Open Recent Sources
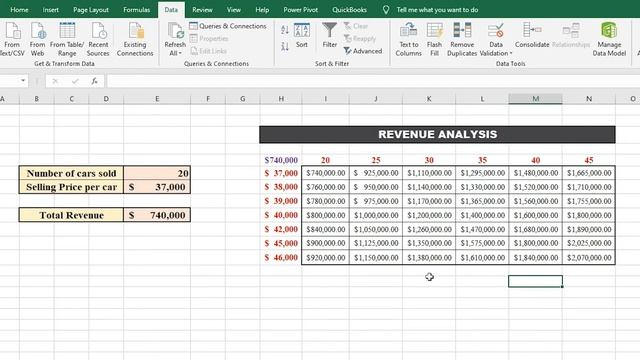Viewport: 640px width, 360px height. (98, 39)
